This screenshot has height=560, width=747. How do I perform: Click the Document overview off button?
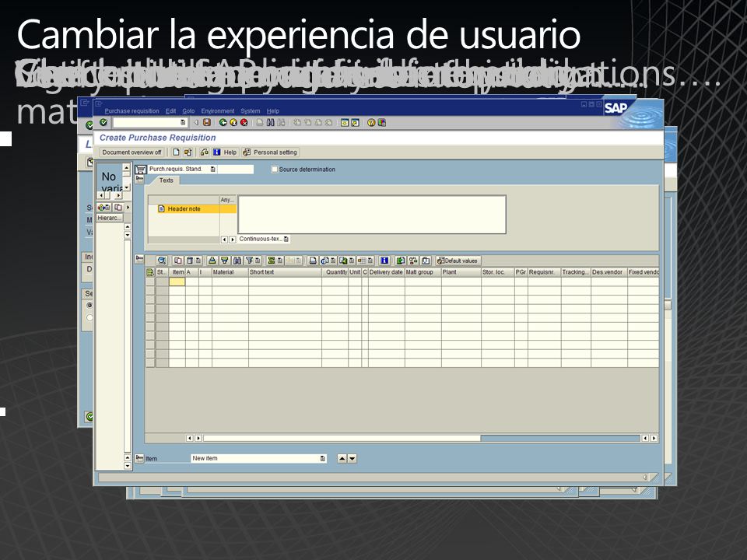coord(132,152)
